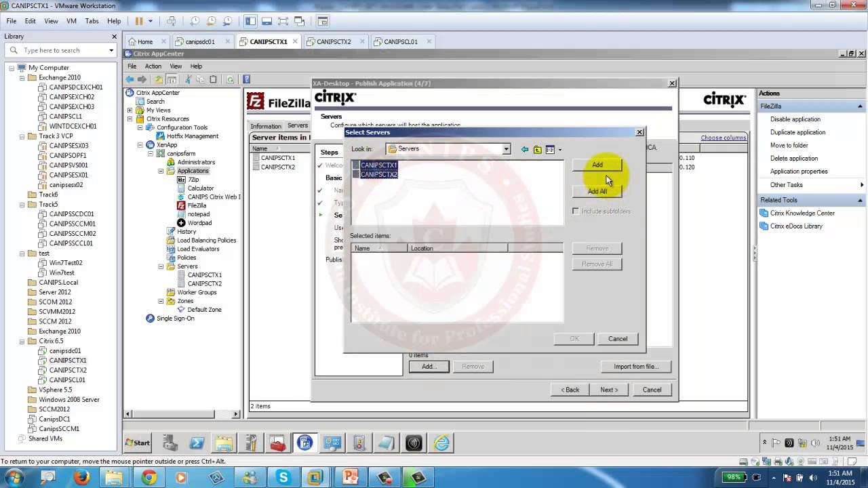Open PowerPoint in host taskbar
Image resolution: width=868 pixels, height=488 pixels.
pyautogui.click(x=350, y=477)
